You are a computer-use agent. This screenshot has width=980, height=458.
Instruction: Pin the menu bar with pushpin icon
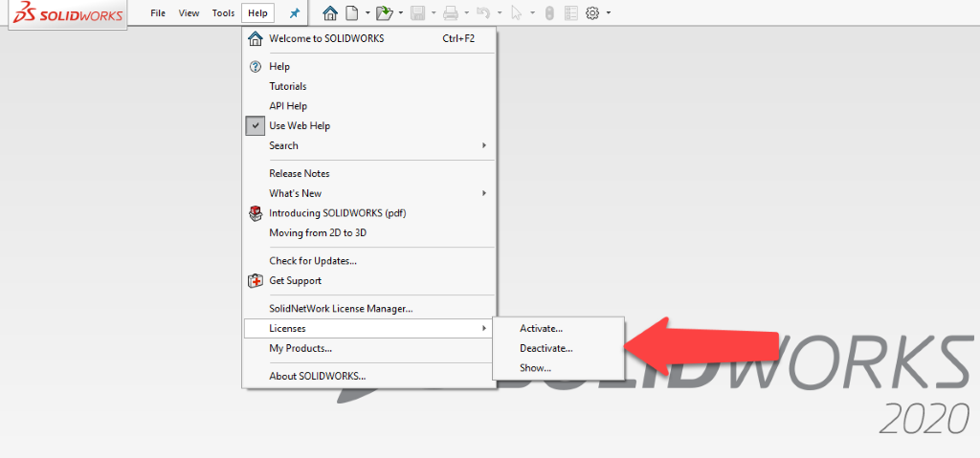click(294, 13)
